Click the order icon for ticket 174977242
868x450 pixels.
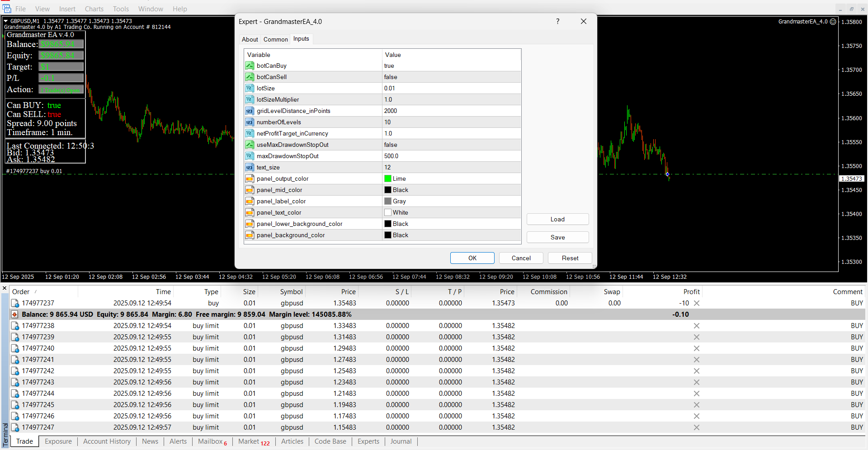point(15,371)
